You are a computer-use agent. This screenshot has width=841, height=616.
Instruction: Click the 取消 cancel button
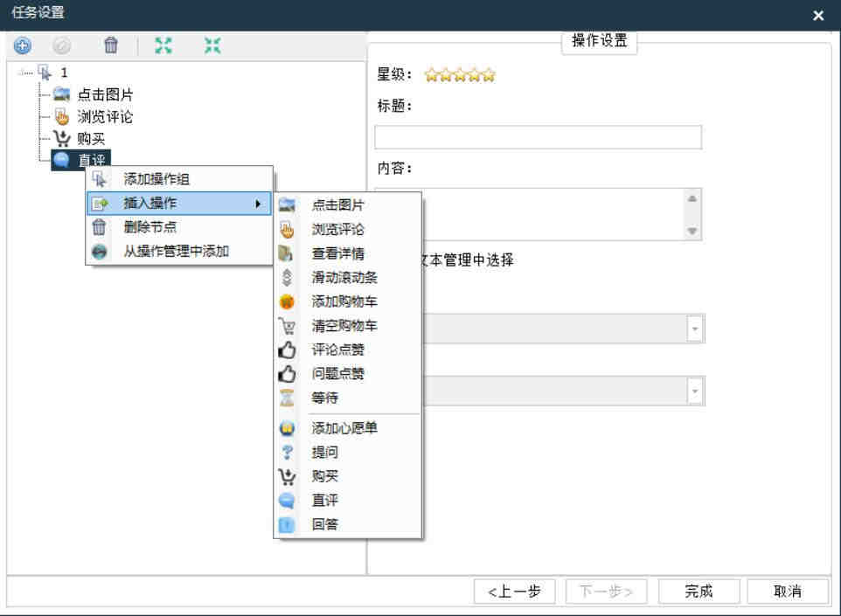[788, 592]
